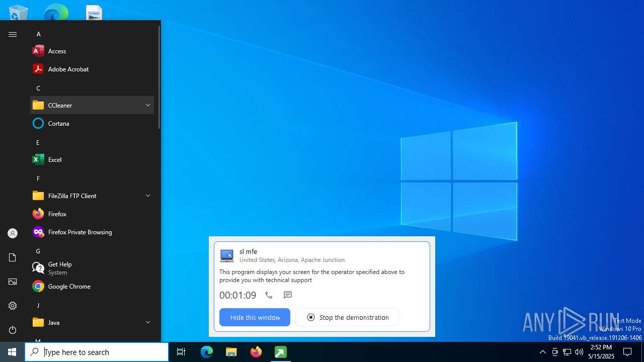Image resolution: width=644 pixels, height=362 pixels.
Task: Click the operator computer icon beside sl mfe
Action: pos(227,255)
